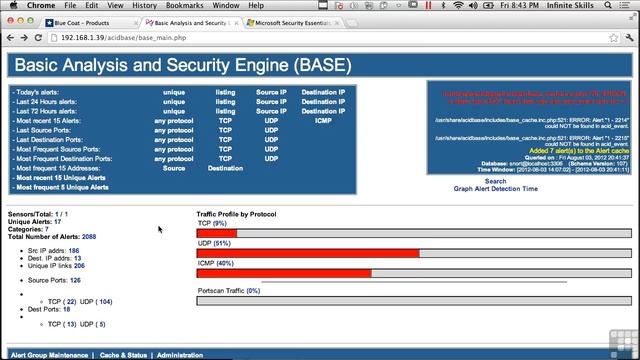Open the History menu
Viewport: 640px width, 360px height.
[144, 5]
